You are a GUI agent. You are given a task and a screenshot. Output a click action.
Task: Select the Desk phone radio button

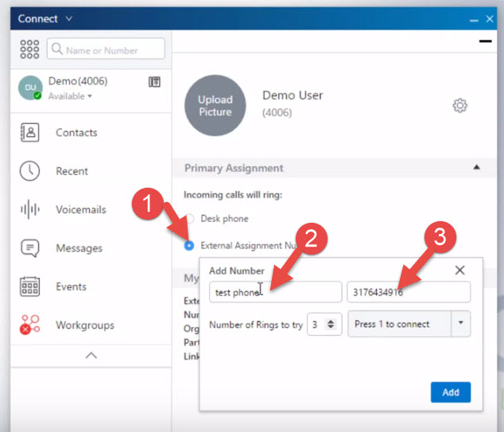tap(190, 219)
